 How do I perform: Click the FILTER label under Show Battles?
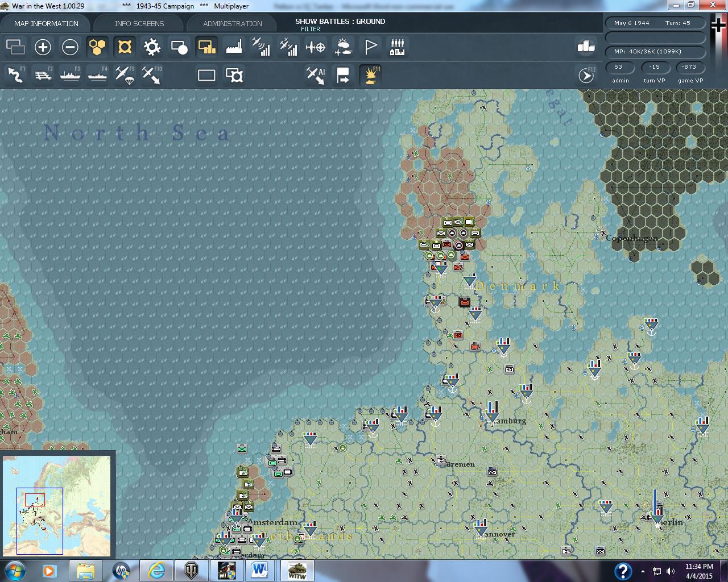click(311, 29)
